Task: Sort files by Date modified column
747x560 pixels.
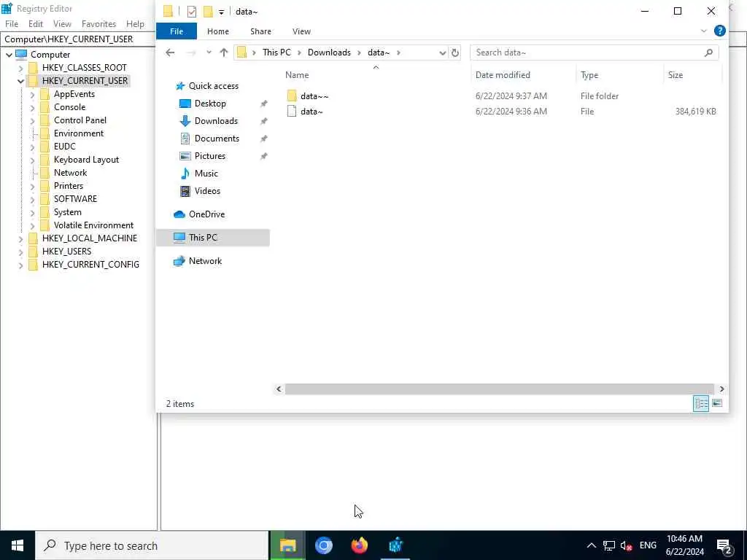Action: pos(503,75)
